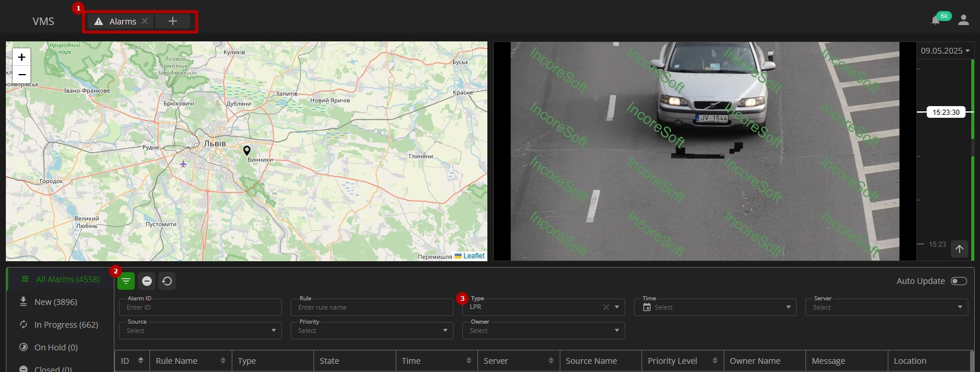Add a new tab with plus
980x372 pixels.
(173, 22)
